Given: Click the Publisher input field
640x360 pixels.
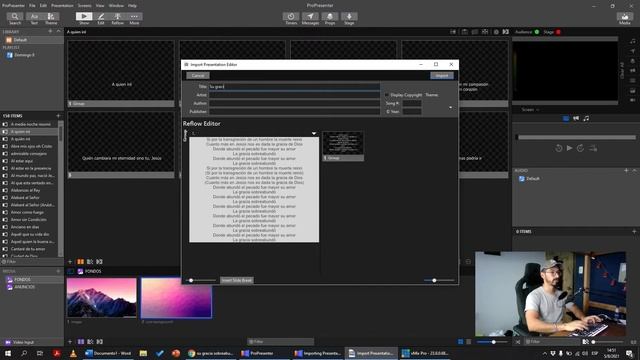Looking at the screenshot, I should 294,111.
